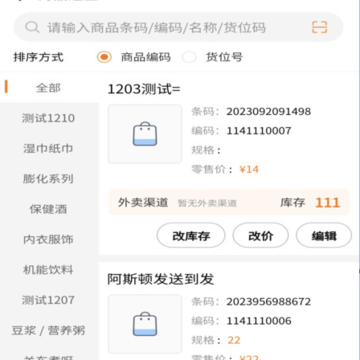This screenshot has height=360, width=360.
Task: Select the 货位号 sort radio button
Action: [189, 57]
